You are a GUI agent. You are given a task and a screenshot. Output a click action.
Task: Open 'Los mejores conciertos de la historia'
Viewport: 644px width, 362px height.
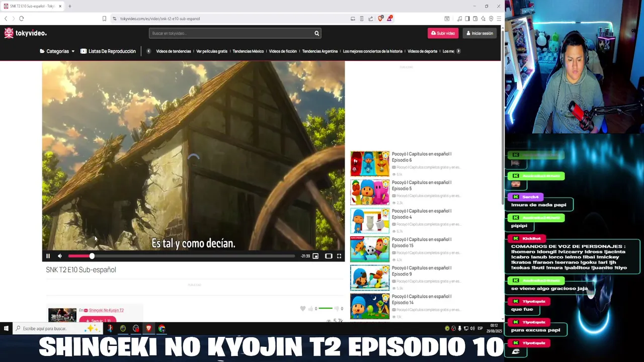click(x=373, y=51)
